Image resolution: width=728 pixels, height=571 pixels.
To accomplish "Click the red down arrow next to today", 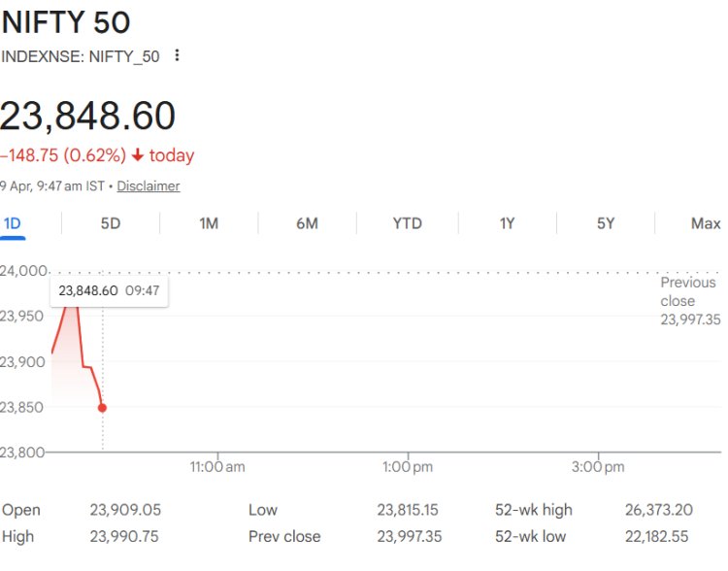I will pos(138,155).
